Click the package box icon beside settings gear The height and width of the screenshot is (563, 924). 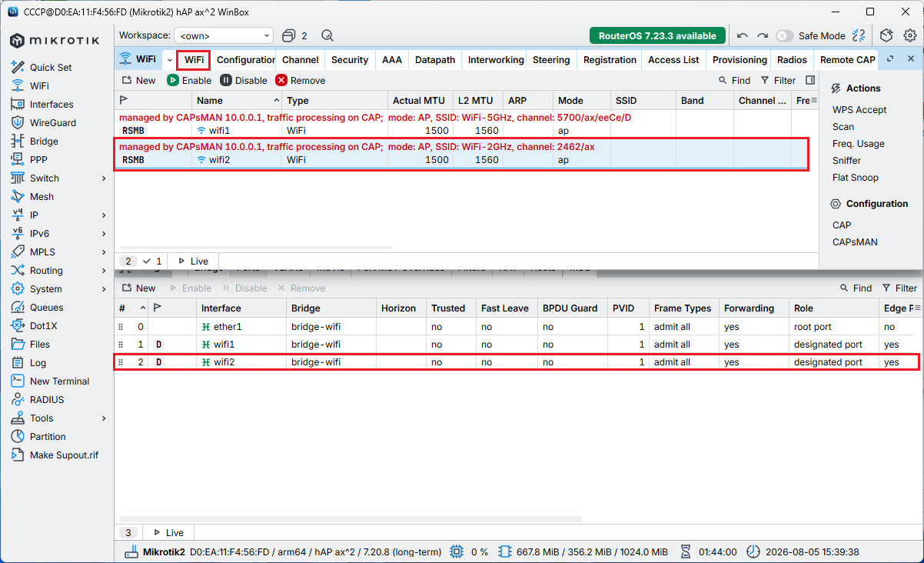coord(886,35)
